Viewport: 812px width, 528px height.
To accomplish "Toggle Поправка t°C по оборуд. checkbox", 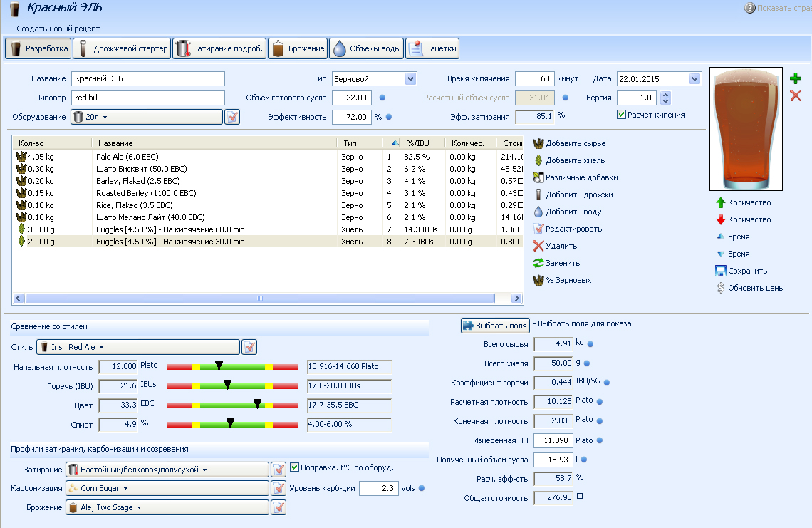I will [295, 467].
